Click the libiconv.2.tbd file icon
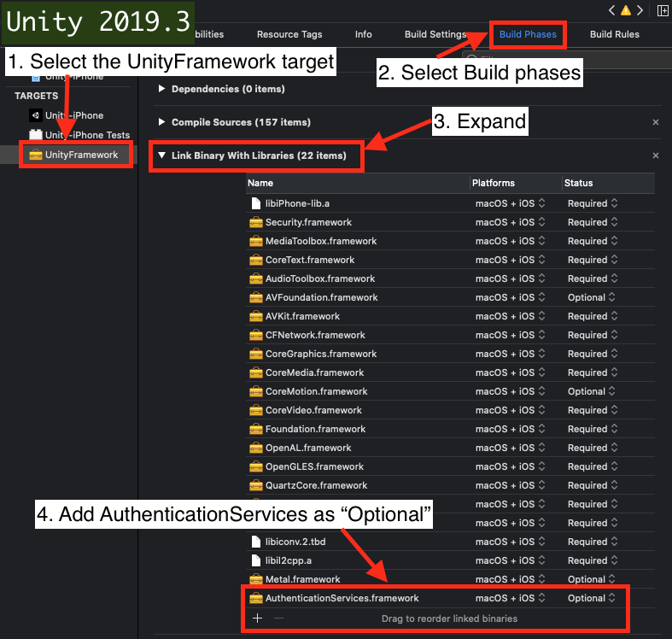Viewport: 672px width, 639px height. pyautogui.click(x=256, y=542)
